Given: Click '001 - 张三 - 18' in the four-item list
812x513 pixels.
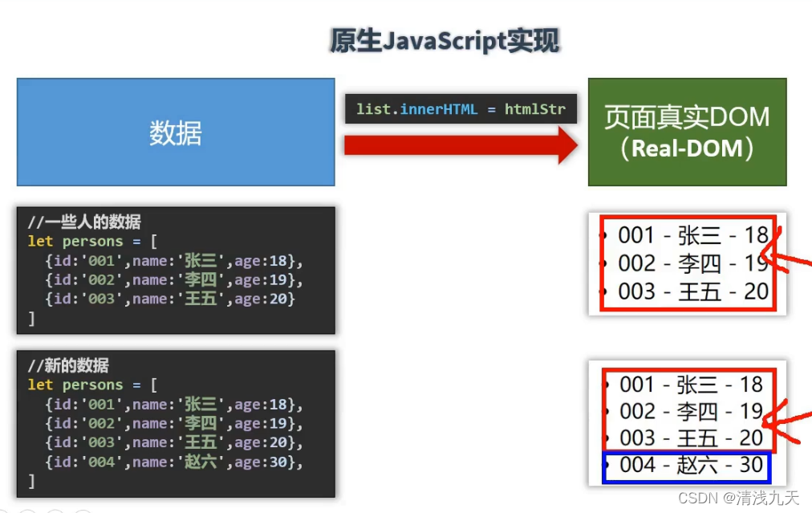Looking at the screenshot, I should (691, 385).
